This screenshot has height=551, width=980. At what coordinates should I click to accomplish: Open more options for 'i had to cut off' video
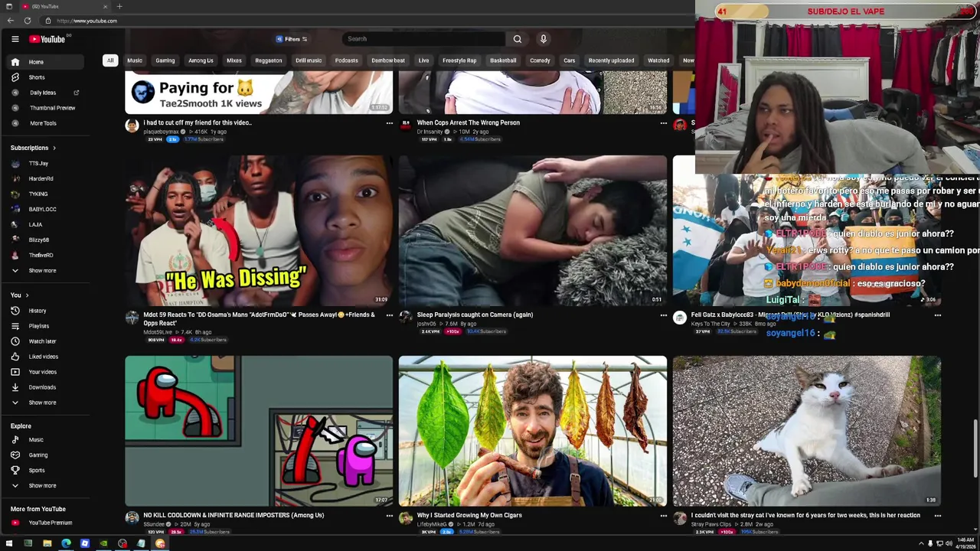[389, 123]
